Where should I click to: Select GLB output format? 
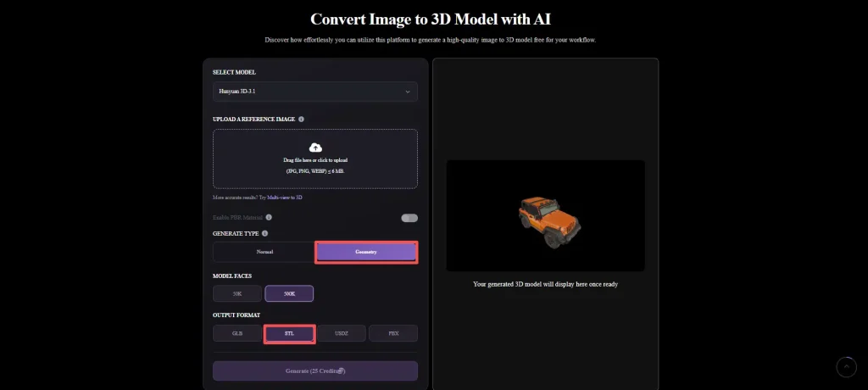pos(237,333)
